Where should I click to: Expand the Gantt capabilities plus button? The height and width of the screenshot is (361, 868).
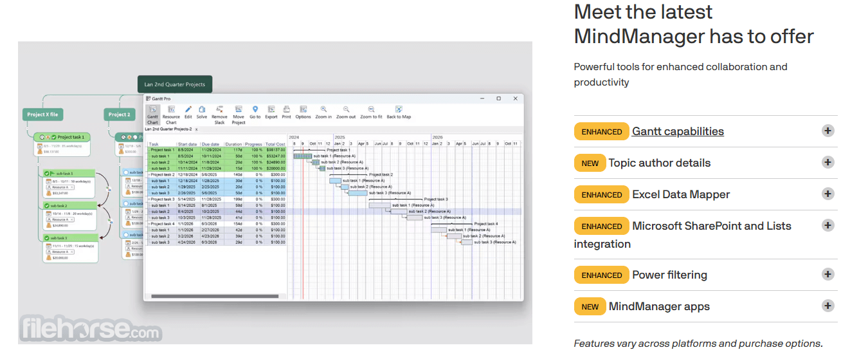tap(828, 131)
